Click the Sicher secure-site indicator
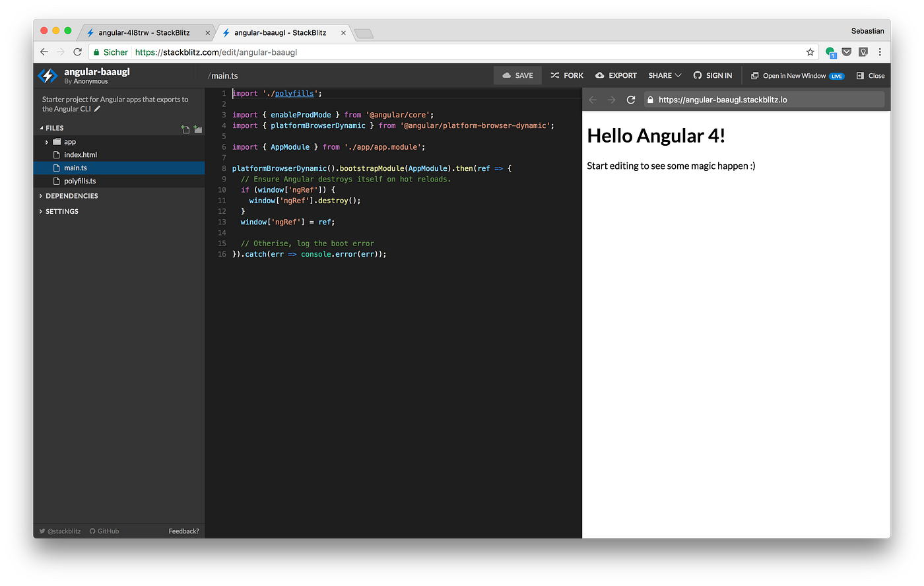Viewport: 924px width, 586px height. [110, 51]
